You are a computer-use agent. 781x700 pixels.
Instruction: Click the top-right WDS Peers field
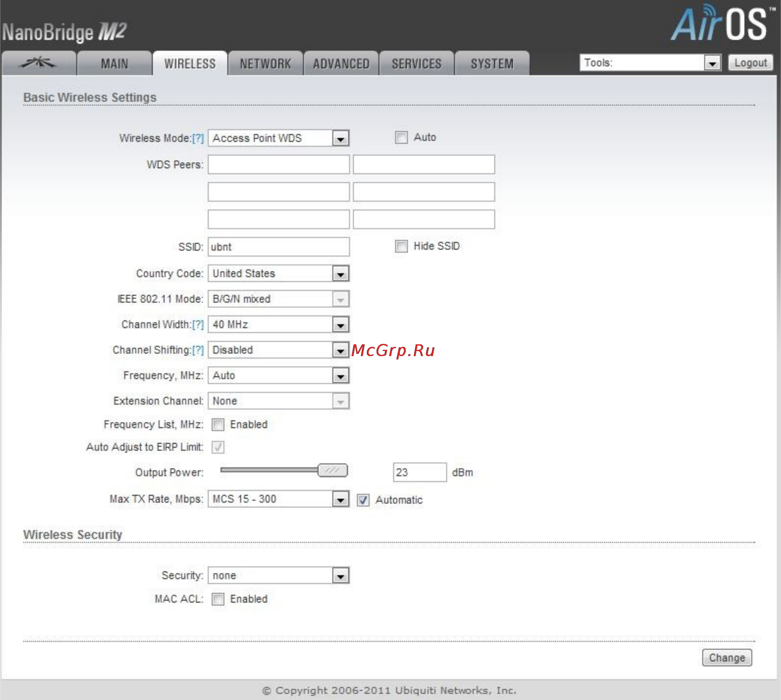click(x=424, y=164)
